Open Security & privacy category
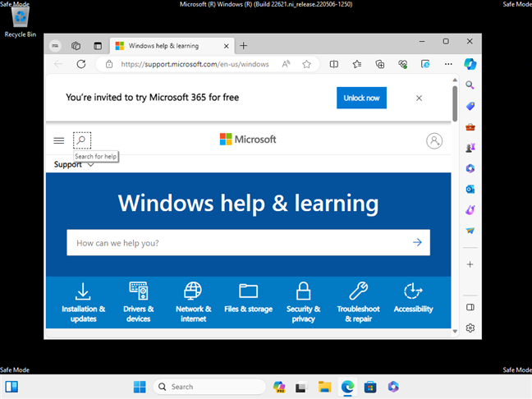532x399 pixels. pyautogui.click(x=303, y=302)
